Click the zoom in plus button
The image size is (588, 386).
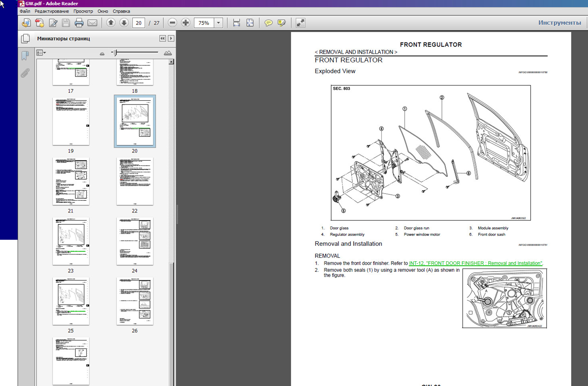click(x=185, y=23)
